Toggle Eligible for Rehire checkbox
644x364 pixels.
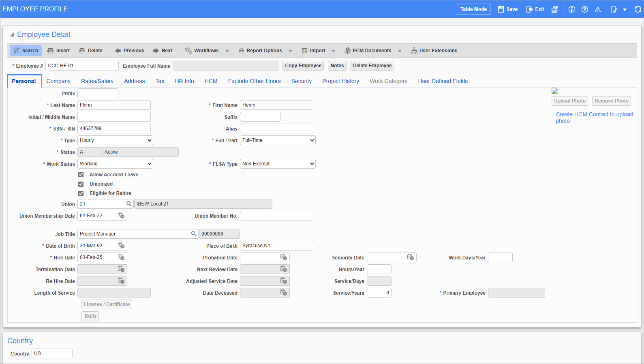pos(81,193)
